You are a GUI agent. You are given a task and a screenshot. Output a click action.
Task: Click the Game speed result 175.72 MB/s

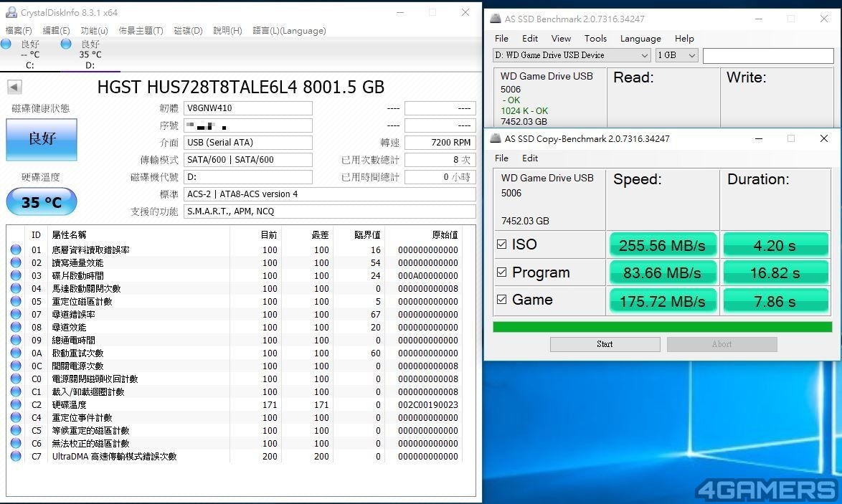(x=663, y=301)
